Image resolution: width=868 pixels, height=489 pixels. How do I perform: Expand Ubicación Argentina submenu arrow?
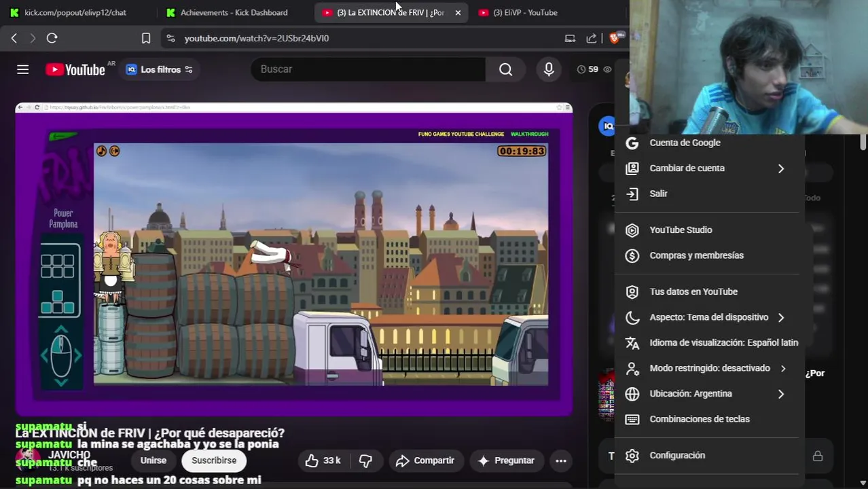(781, 394)
